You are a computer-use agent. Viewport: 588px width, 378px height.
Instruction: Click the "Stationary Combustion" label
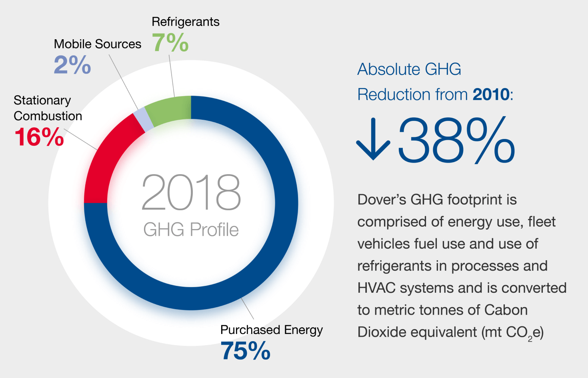48,108
